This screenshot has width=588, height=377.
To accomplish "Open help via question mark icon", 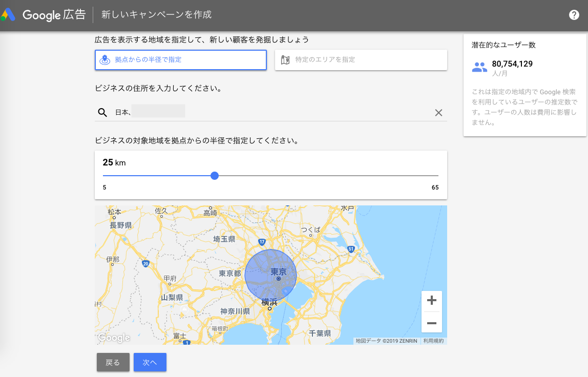I will click(574, 15).
